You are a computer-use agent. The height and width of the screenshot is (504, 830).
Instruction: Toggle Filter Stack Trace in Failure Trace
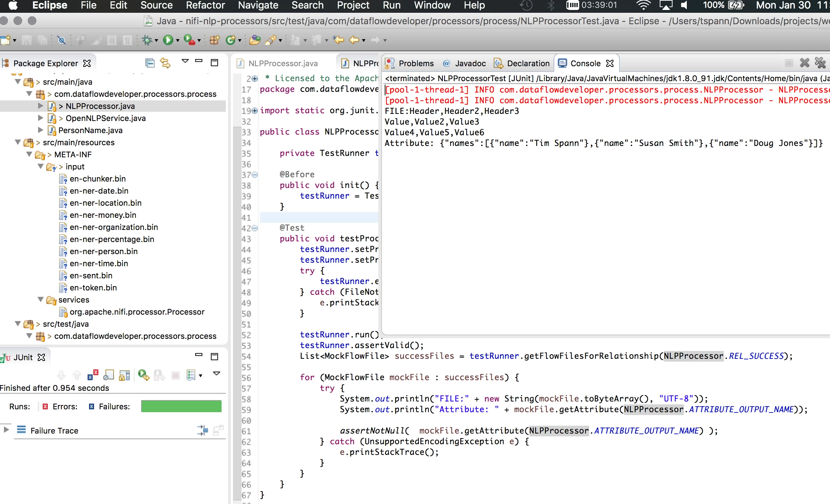click(203, 430)
